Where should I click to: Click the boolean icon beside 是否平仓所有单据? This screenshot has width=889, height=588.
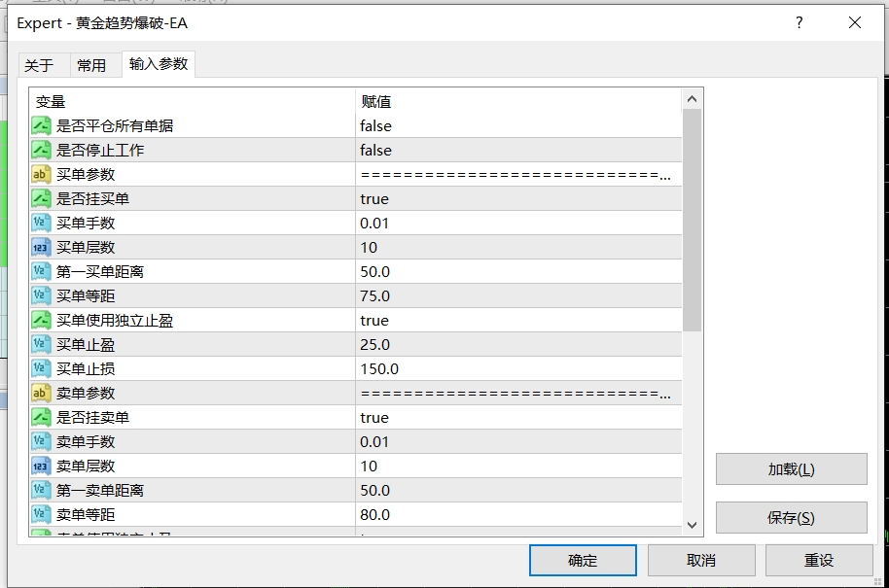pyautogui.click(x=41, y=125)
